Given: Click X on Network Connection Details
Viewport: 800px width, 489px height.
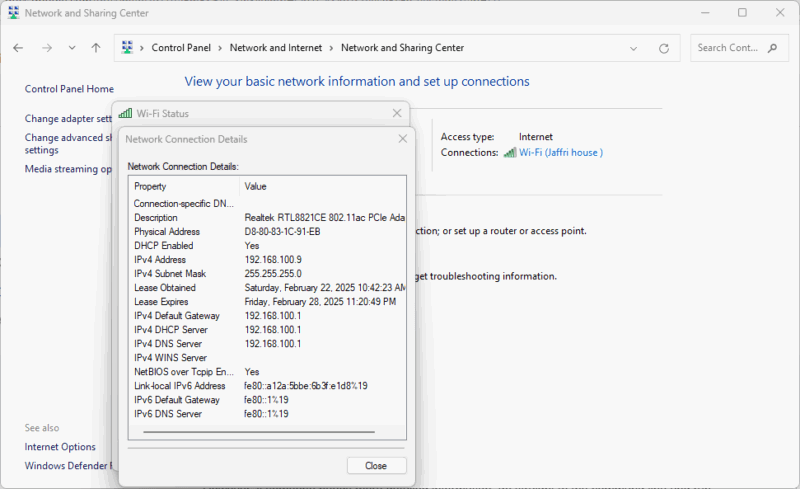Looking at the screenshot, I should [x=403, y=139].
